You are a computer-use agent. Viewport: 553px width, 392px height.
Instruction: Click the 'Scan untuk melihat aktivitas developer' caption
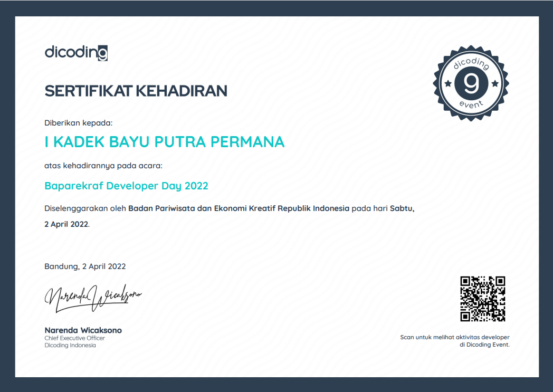[x=454, y=337]
